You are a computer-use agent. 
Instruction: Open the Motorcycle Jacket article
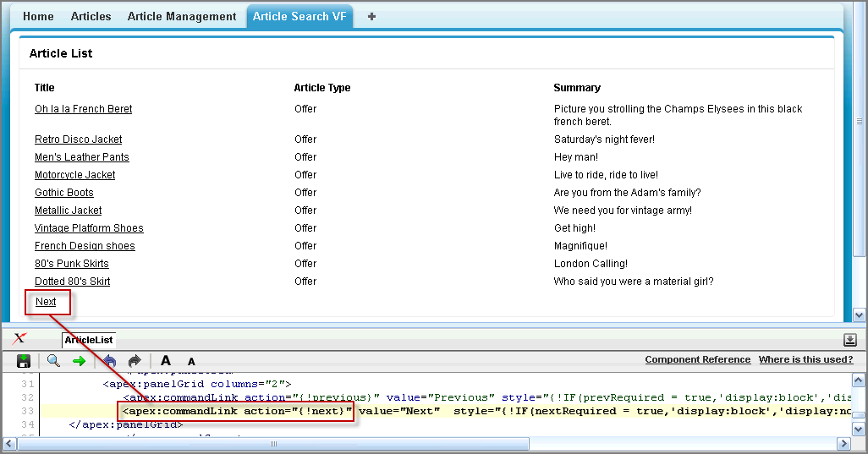point(74,175)
